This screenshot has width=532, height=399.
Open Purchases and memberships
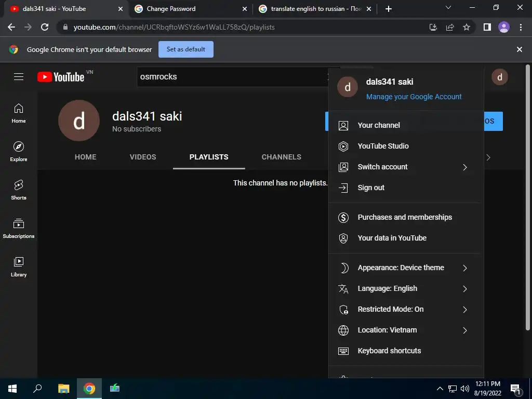[x=406, y=218]
